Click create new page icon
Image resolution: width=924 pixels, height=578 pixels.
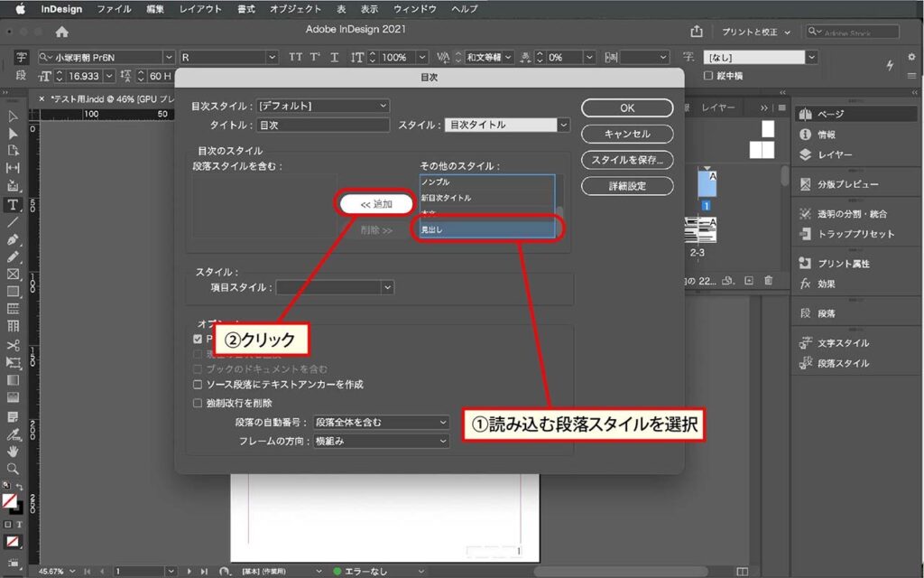coord(749,281)
